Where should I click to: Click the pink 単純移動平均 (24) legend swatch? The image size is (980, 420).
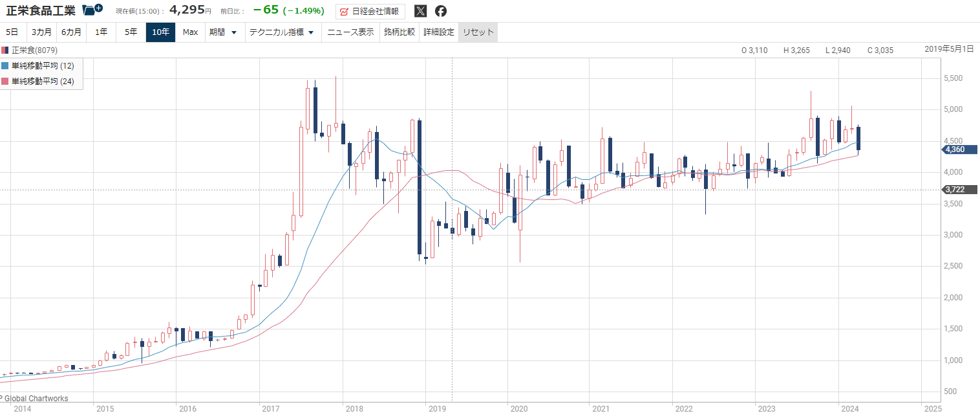pos(6,81)
